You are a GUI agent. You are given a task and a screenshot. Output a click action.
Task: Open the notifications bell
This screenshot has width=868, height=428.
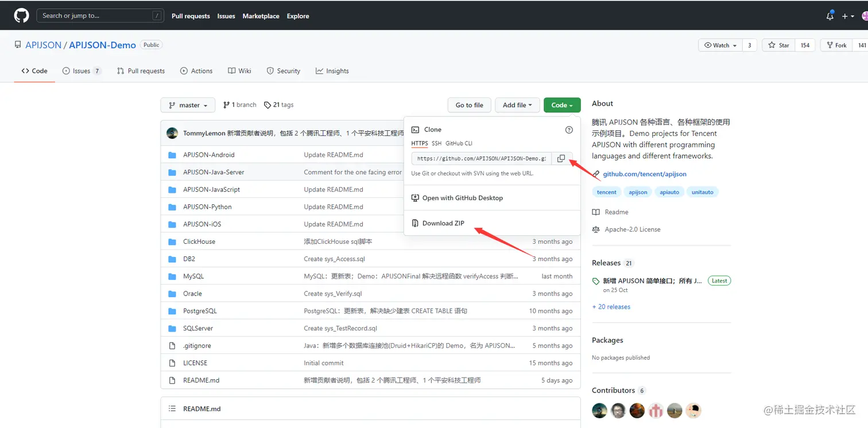830,16
